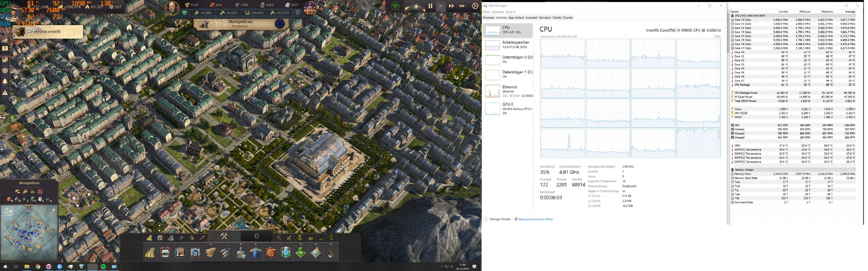
Task: Set game to fast-forward speed
Action: 452,6
